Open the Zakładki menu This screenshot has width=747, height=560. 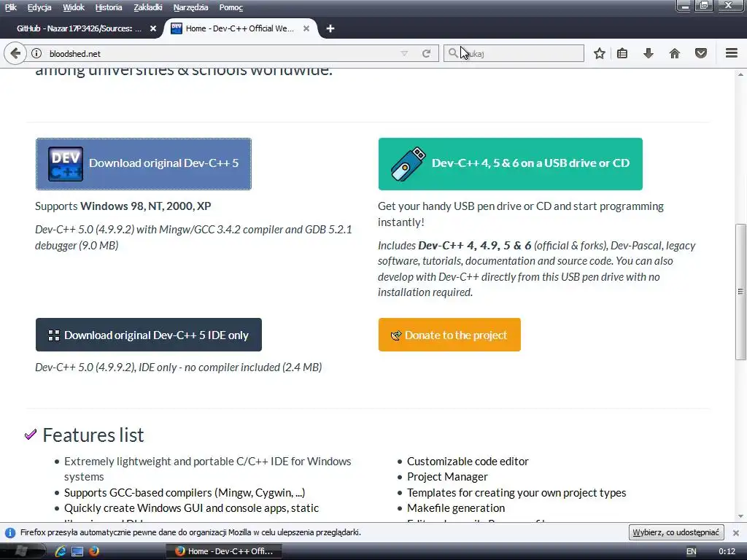[x=147, y=7]
